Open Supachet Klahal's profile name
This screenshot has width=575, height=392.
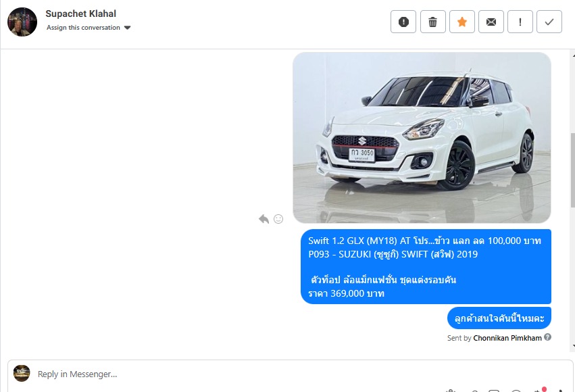(80, 14)
